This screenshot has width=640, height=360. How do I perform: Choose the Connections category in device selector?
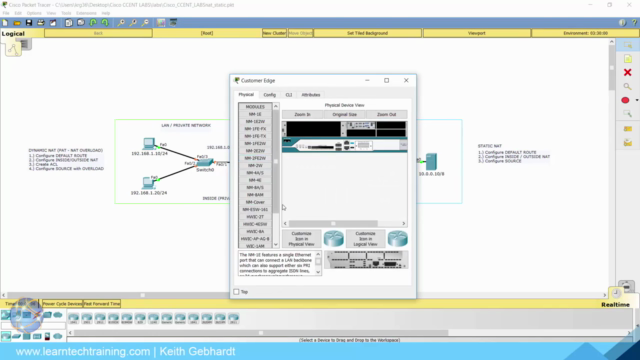[x=37, y=315]
